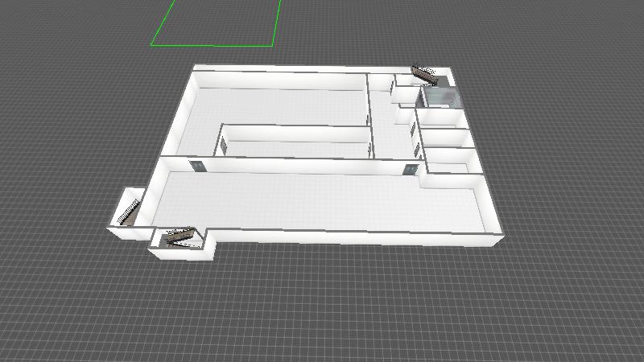Select the right door on the long hall wall
Image resolution: width=644 pixels, height=362 pixels.
411,169
